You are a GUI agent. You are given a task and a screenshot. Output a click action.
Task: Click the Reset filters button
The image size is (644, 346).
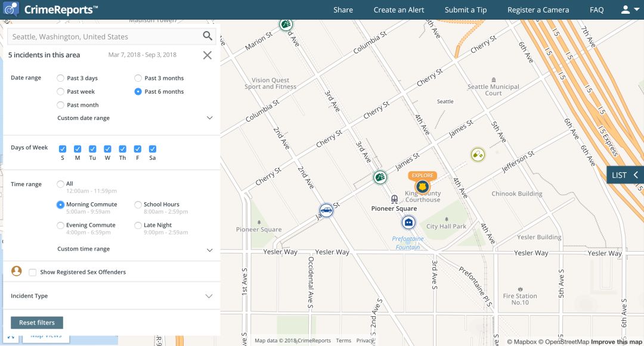tap(37, 323)
